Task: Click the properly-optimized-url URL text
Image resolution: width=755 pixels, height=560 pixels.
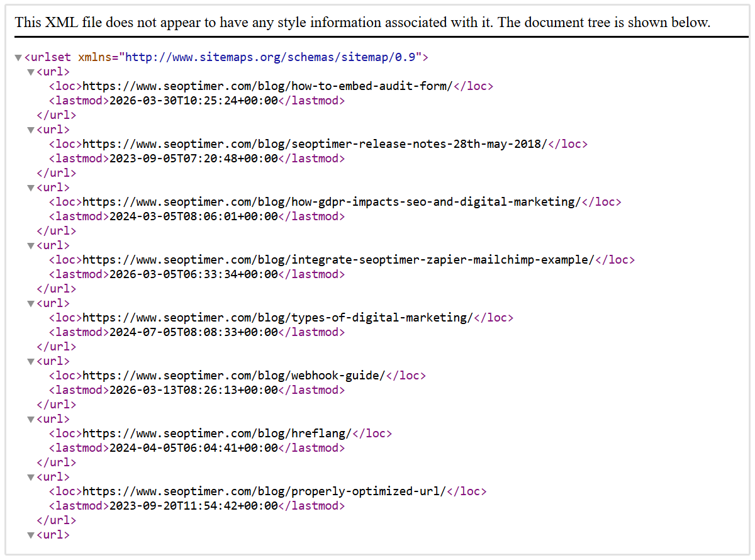Action: pyautogui.click(x=264, y=491)
